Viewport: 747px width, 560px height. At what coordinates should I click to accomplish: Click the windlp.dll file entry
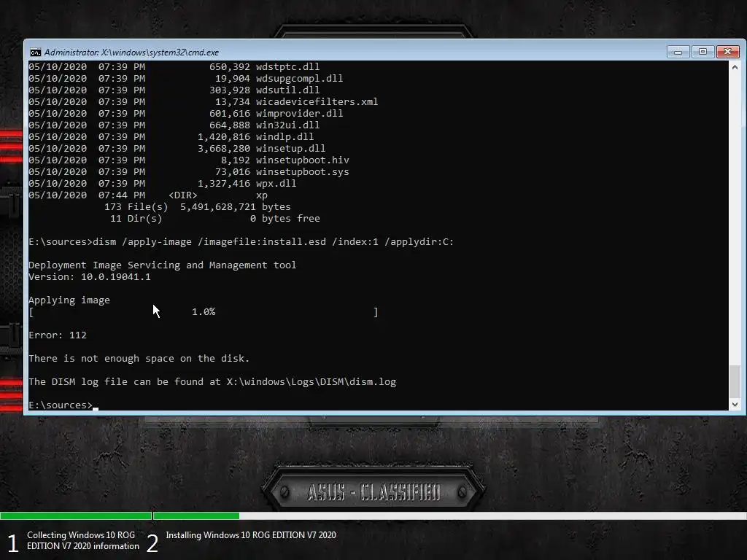click(285, 136)
